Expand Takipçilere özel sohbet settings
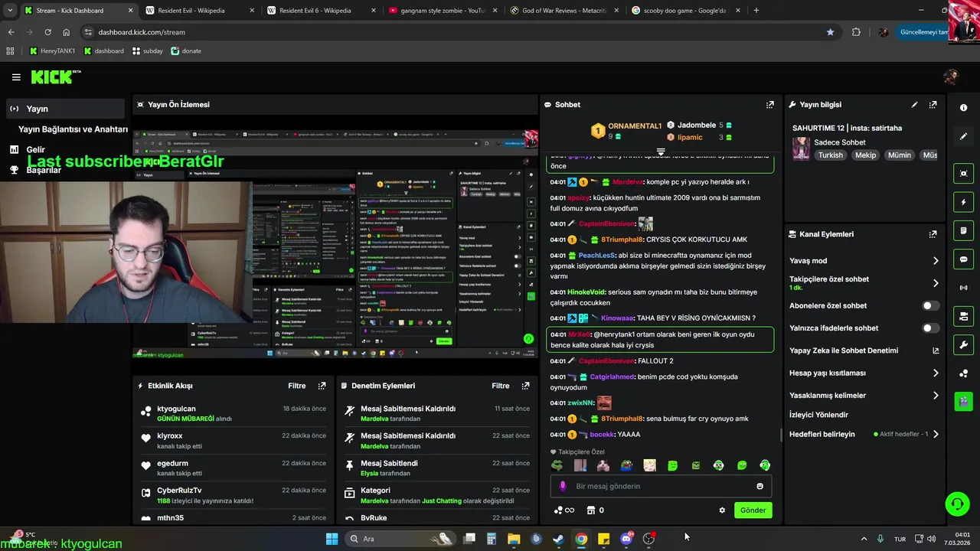980x551 pixels. pyautogui.click(x=936, y=283)
